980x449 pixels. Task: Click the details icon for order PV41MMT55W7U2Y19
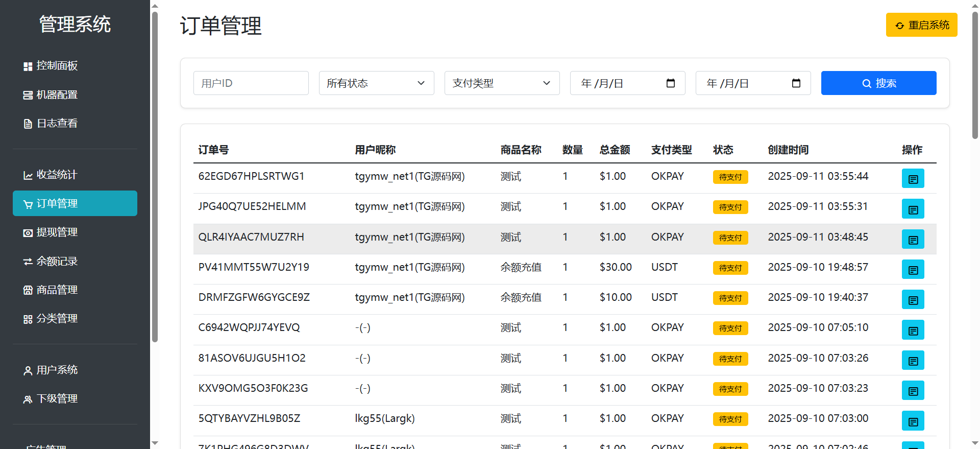(x=913, y=270)
